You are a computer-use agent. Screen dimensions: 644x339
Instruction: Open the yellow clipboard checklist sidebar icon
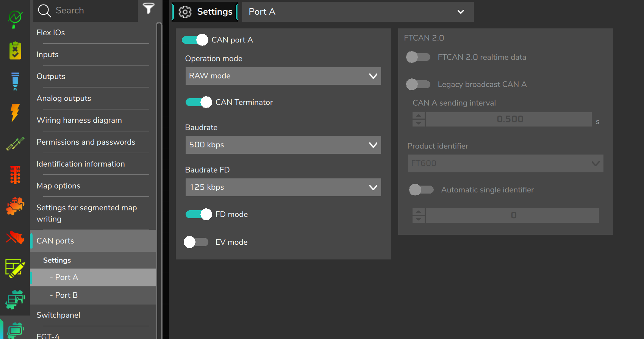click(15, 50)
